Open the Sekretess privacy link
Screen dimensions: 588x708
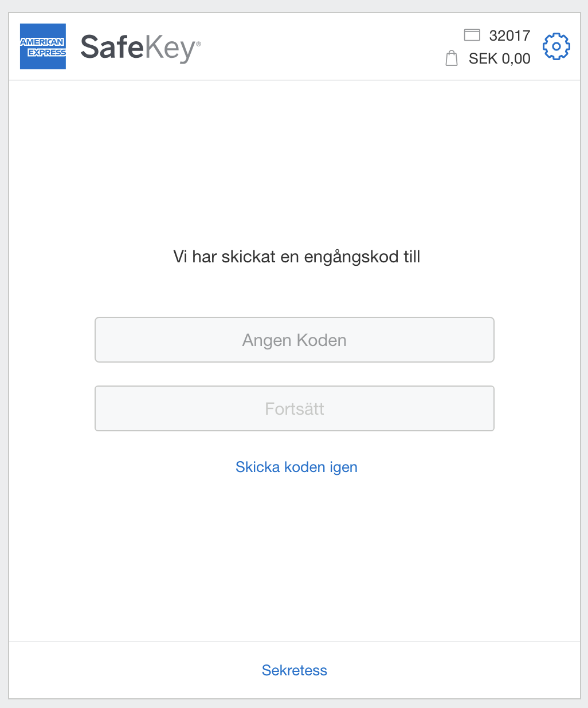tap(294, 670)
